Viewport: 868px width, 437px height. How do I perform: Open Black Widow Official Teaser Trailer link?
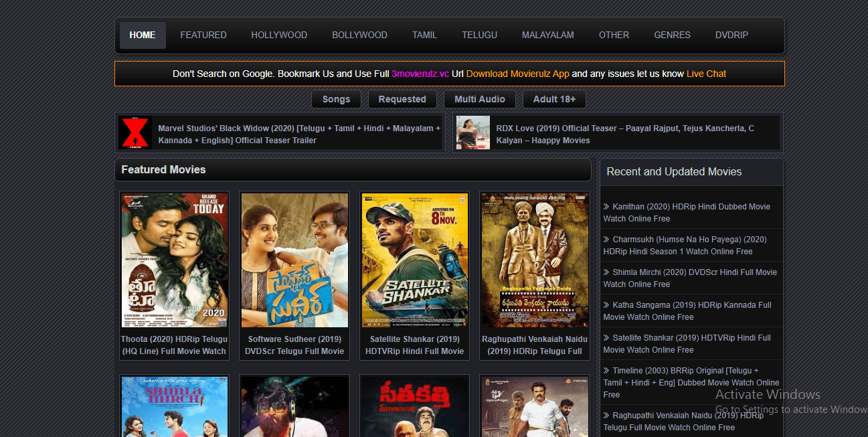299,134
